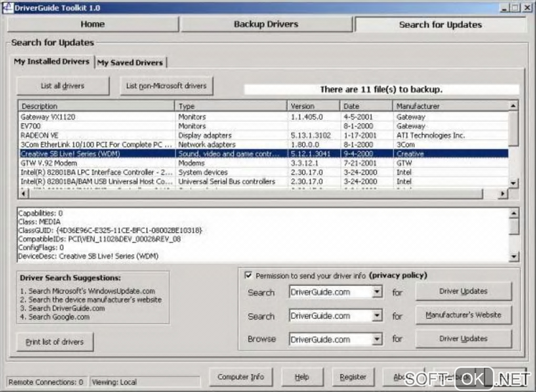The width and height of the screenshot is (536, 392).
Task: Open My Installed Drivers sub-tab
Action: (51, 61)
